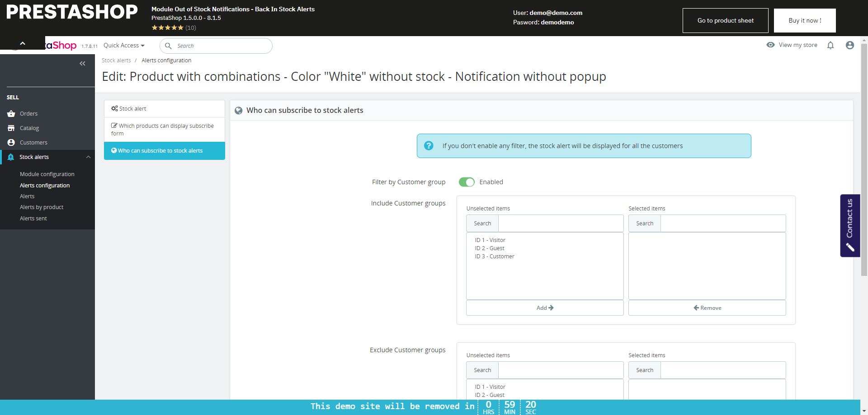Image resolution: width=868 pixels, height=415 pixels.
Task: Click the Catalog store icon
Action: coord(11,128)
